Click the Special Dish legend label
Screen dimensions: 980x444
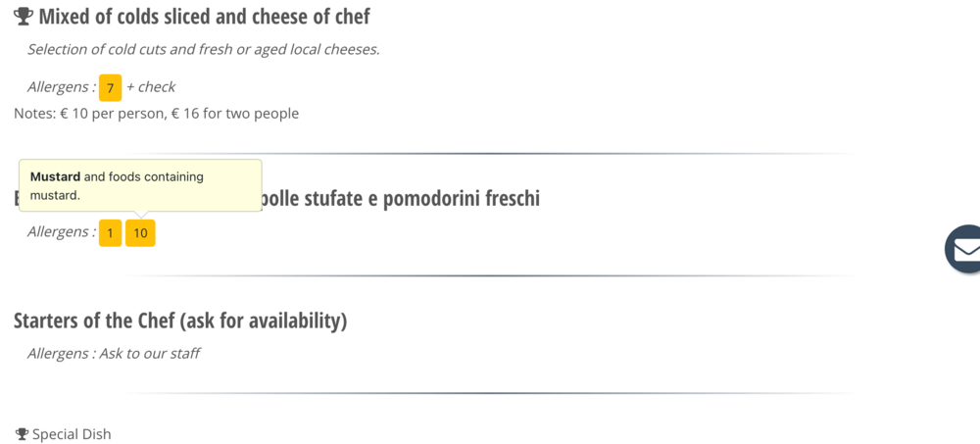(72, 434)
